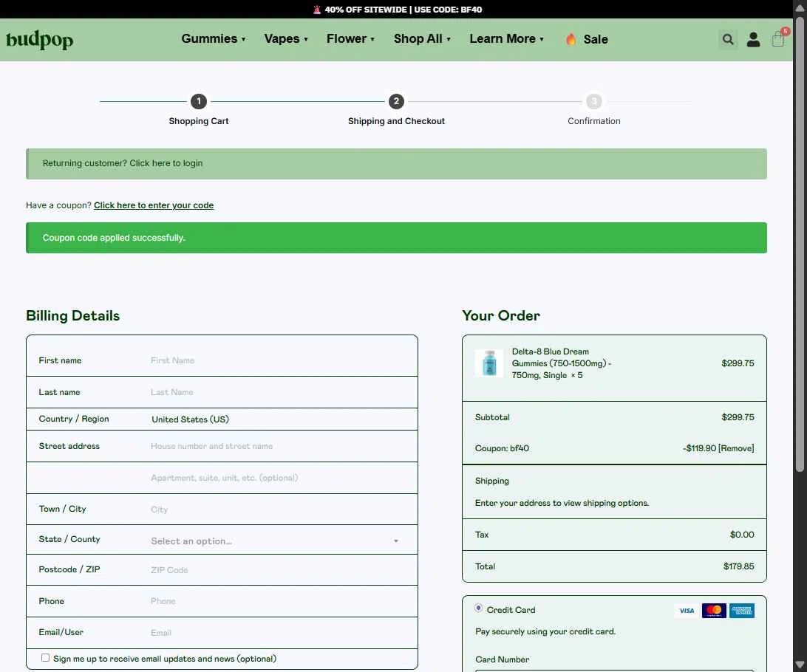Viewport: 807px width, 672px height.
Task: Click the Visa card icon
Action: (687, 610)
